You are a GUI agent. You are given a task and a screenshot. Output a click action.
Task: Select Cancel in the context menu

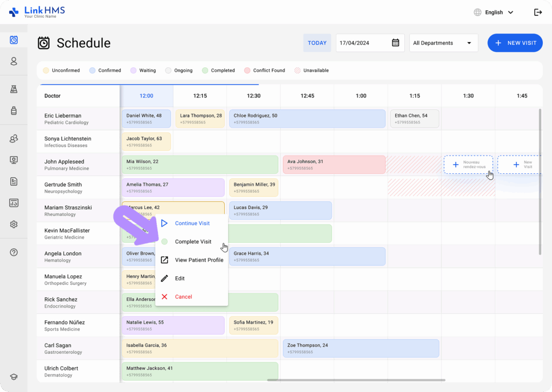click(x=183, y=297)
